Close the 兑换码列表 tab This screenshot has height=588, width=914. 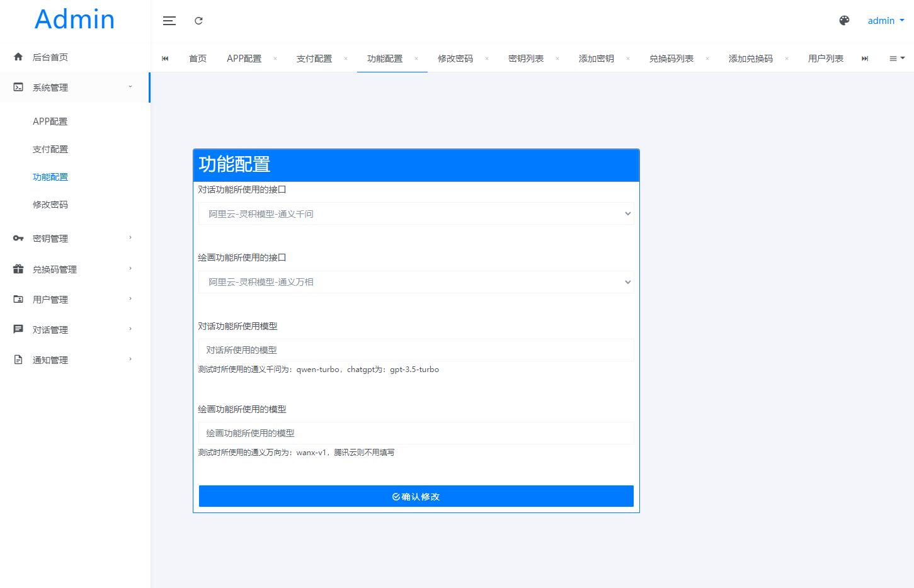tap(707, 59)
